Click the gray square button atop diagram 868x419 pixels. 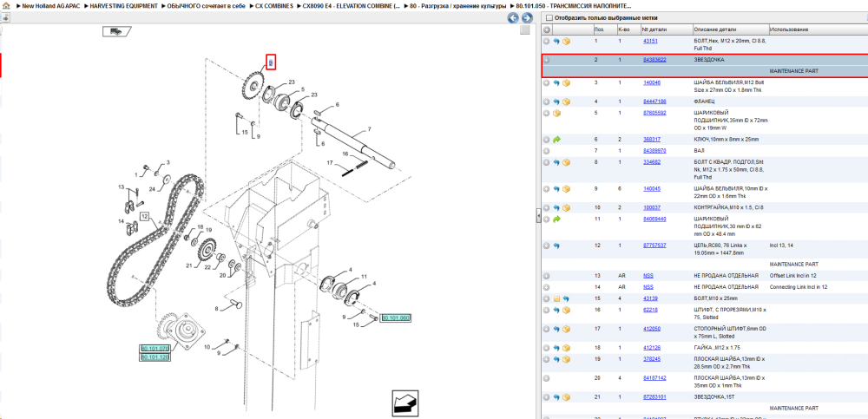coord(525,31)
